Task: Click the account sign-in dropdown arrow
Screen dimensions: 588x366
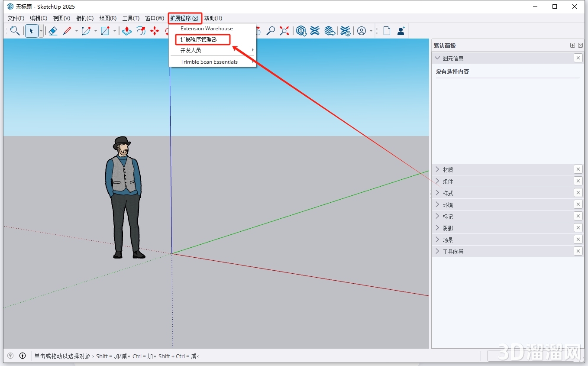Action: pos(371,31)
